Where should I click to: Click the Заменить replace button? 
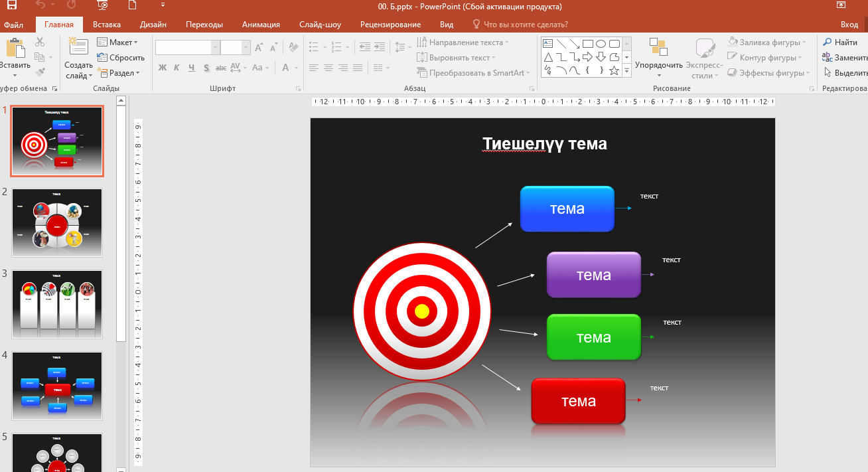coord(845,58)
